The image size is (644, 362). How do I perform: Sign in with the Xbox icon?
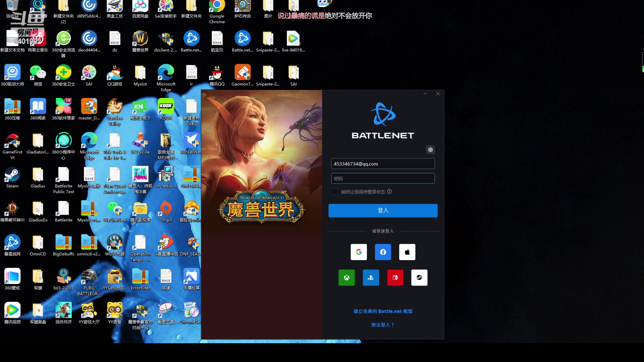[346, 278]
